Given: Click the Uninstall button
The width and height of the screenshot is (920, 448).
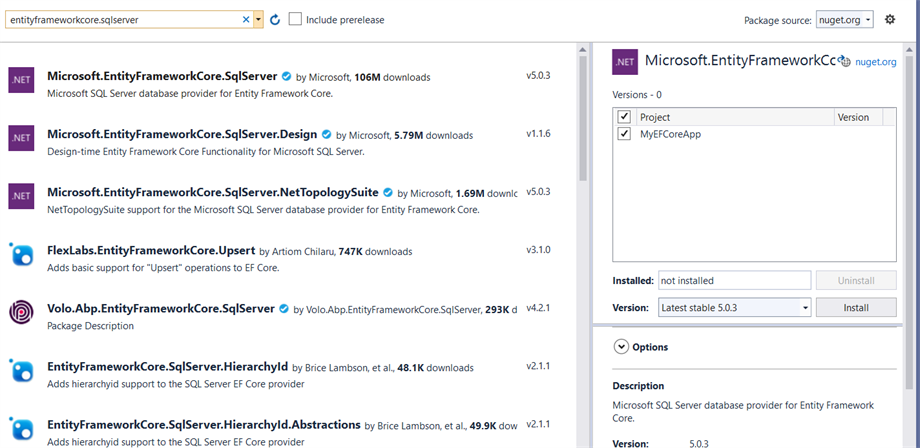Looking at the screenshot, I should [856, 280].
